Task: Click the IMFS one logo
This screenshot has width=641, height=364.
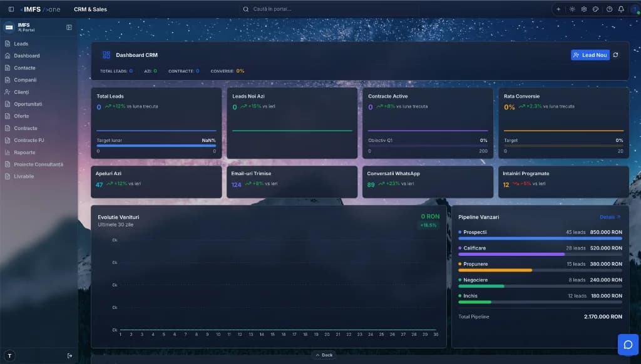Action: point(40,9)
